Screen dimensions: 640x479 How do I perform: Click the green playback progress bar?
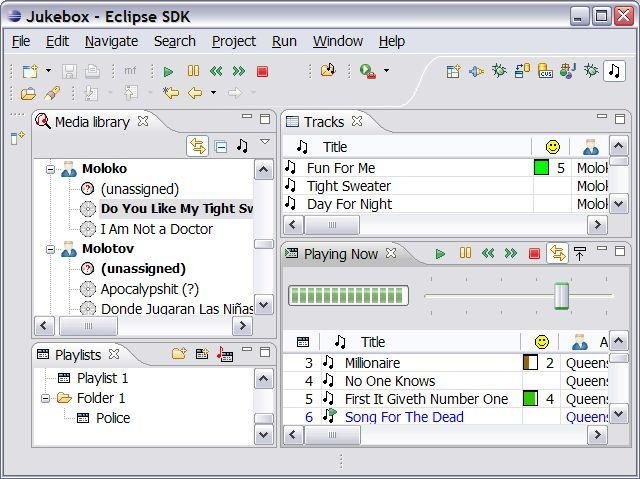point(348,295)
